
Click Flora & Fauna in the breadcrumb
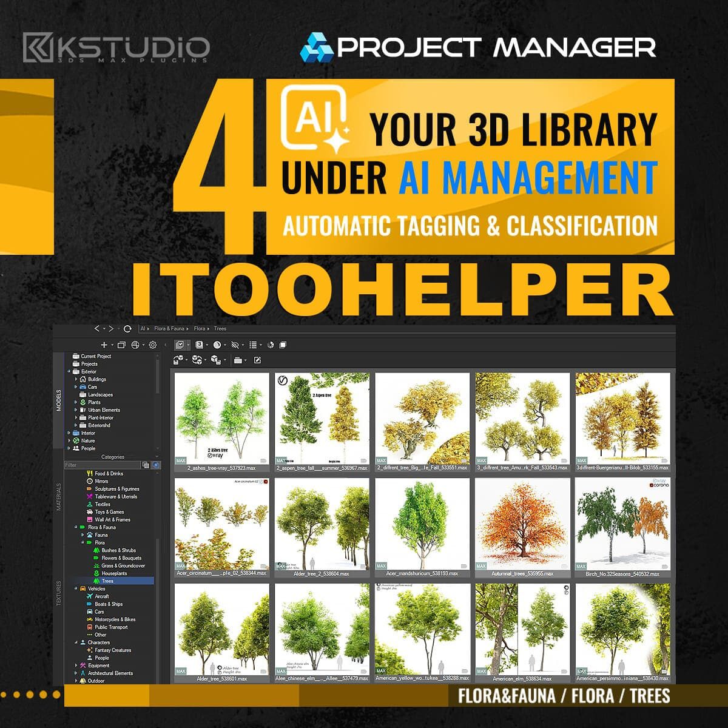[x=169, y=329]
